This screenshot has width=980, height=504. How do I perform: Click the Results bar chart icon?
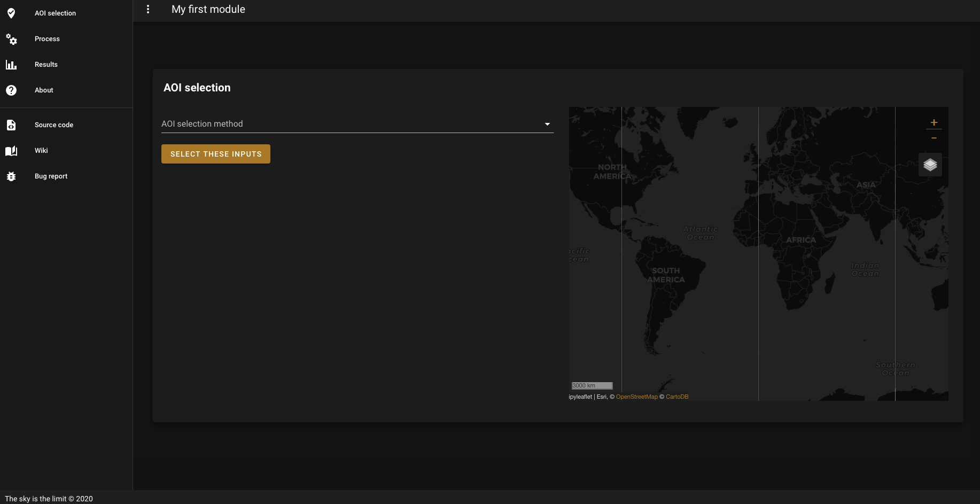pyautogui.click(x=11, y=65)
